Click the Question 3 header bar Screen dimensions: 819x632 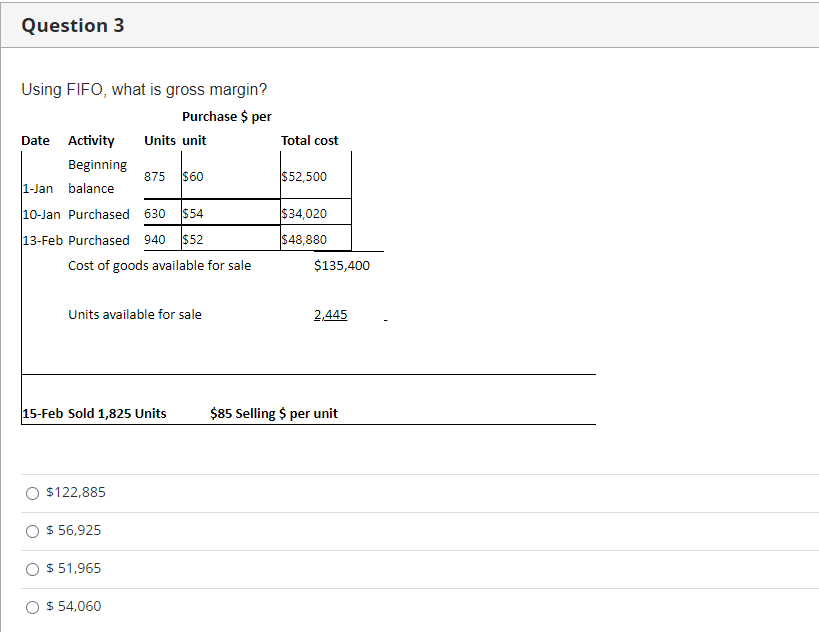pyautogui.click(x=73, y=25)
